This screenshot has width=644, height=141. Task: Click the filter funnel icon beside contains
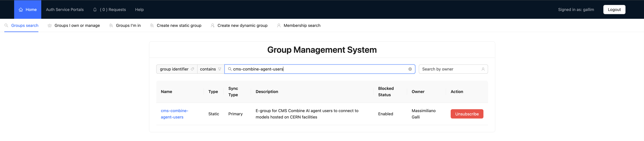click(220, 69)
